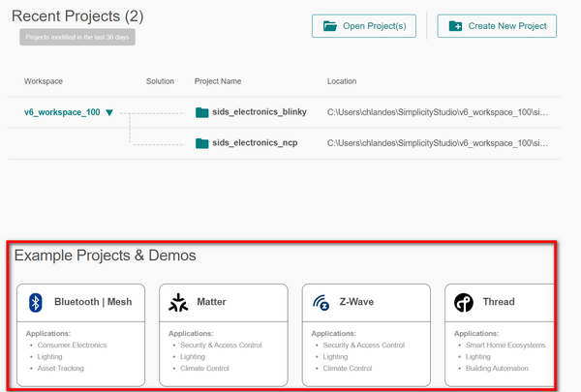Viewport: 581px width, 392px height.
Task: Click Lighting in the Z-Wave card
Action: [335, 357]
